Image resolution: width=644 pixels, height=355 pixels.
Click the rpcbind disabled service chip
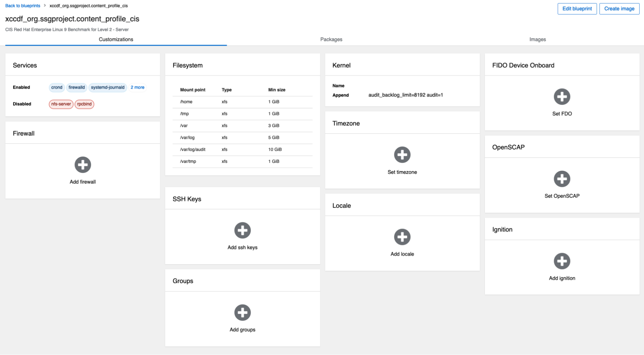tap(84, 104)
